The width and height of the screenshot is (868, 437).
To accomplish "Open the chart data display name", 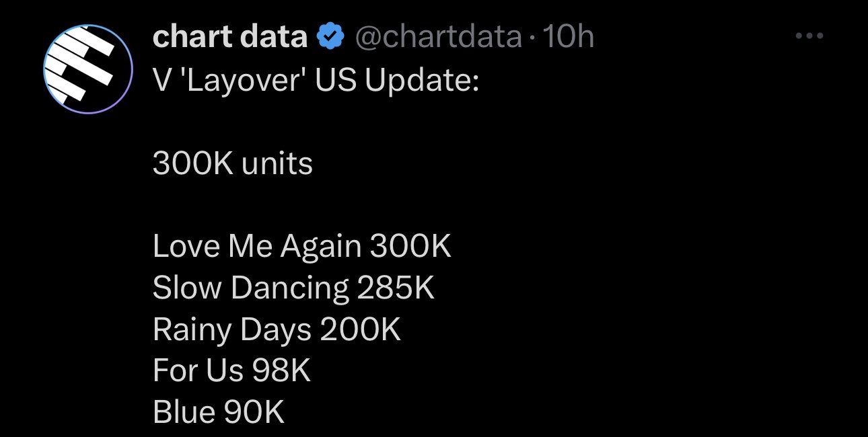I will (x=230, y=37).
